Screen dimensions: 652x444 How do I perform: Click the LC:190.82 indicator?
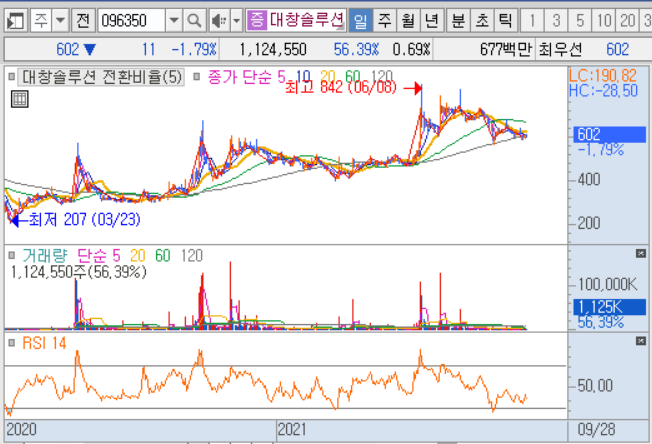[x=603, y=76]
